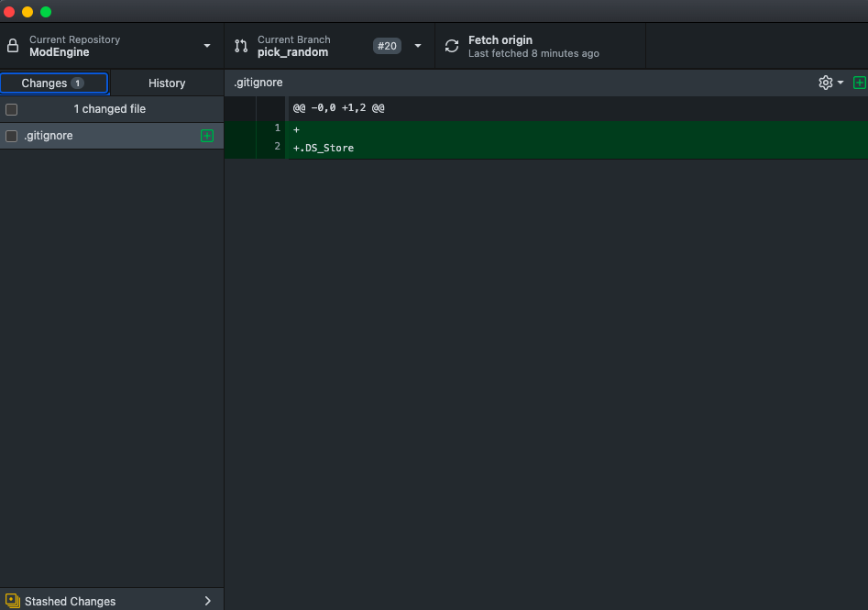The image size is (868, 610).
Task: Click the .gitignore diff header title
Action: tap(258, 83)
